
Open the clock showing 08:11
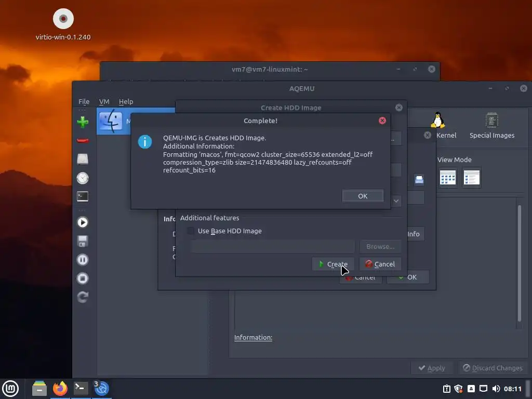(512, 389)
